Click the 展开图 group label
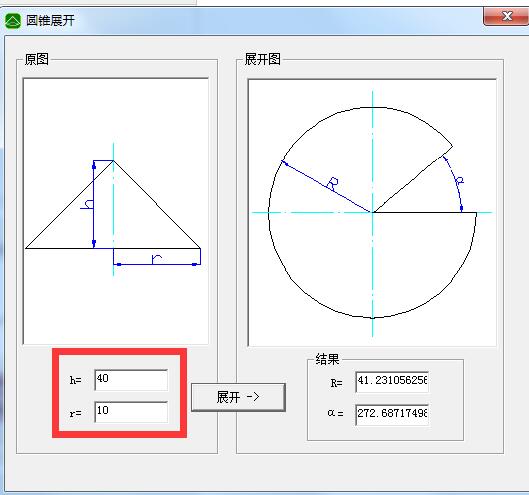The image size is (529, 495). [262, 59]
